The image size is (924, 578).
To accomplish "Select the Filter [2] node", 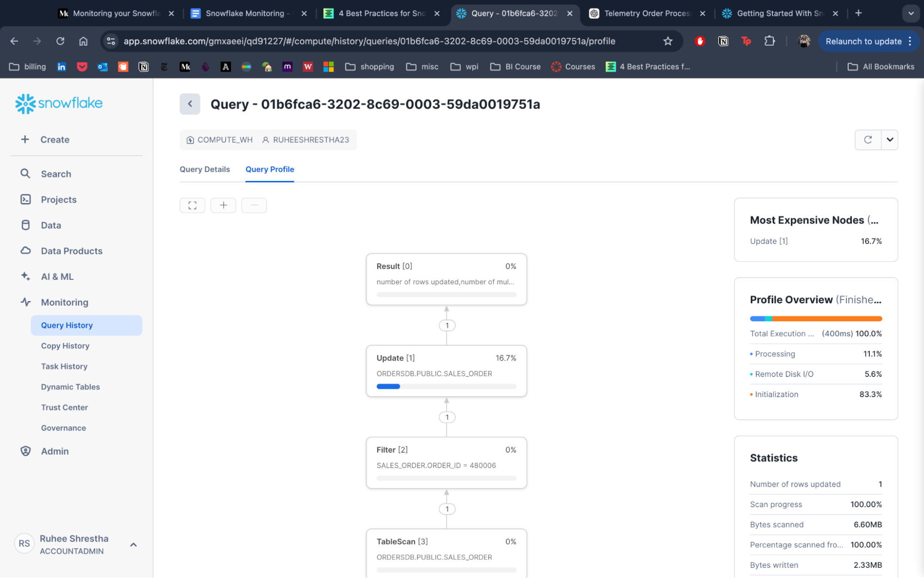I will click(x=447, y=463).
